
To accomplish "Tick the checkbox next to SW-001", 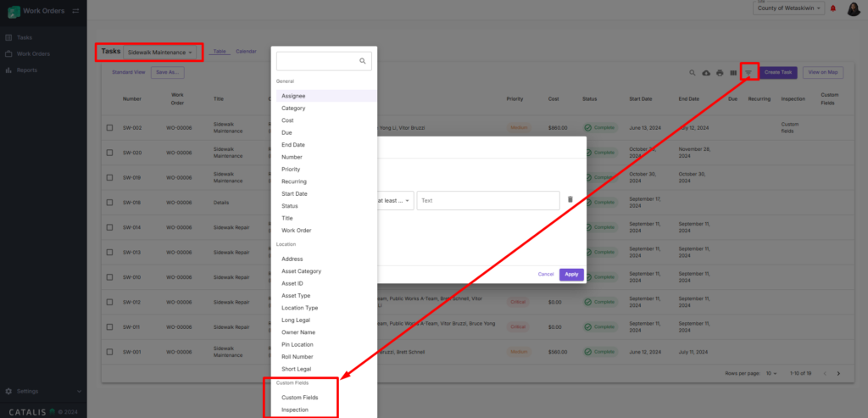I will [109, 352].
